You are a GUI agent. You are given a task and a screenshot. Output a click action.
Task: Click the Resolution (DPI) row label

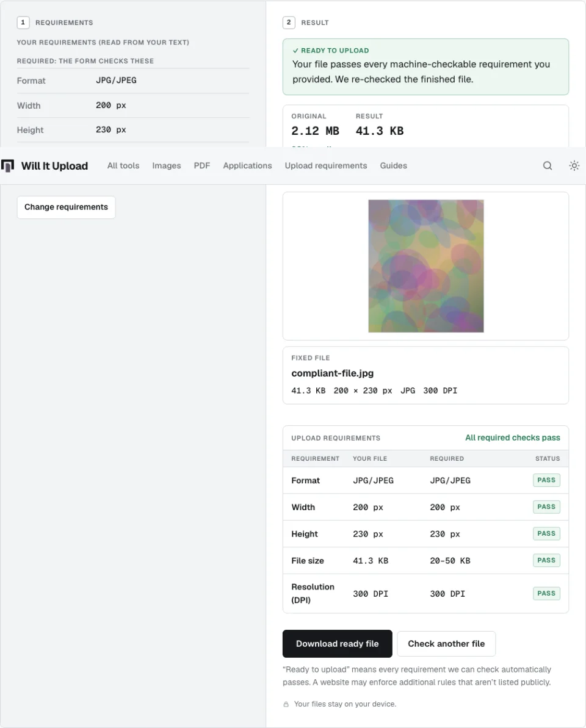(x=313, y=593)
